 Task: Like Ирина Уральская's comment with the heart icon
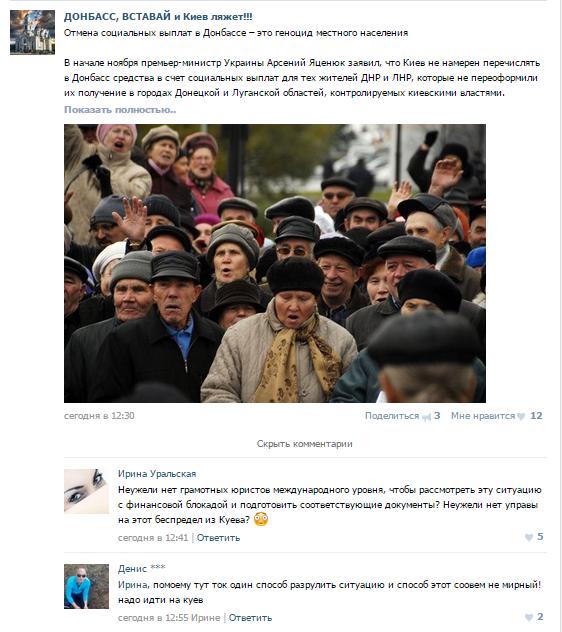click(x=529, y=537)
